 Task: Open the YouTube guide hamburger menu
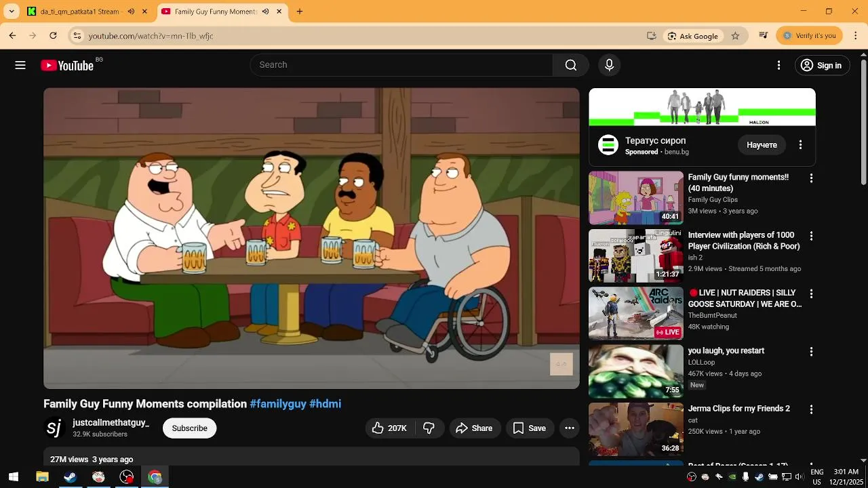click(20, 65)
